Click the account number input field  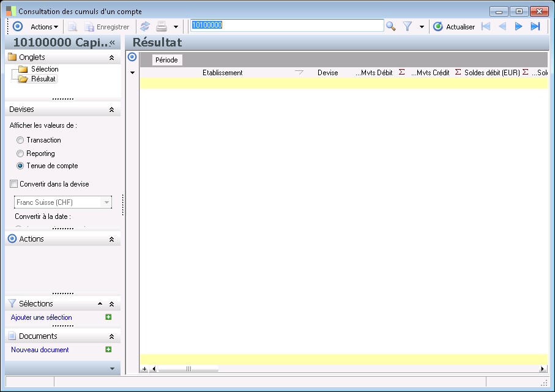click(x=286, y=25)
